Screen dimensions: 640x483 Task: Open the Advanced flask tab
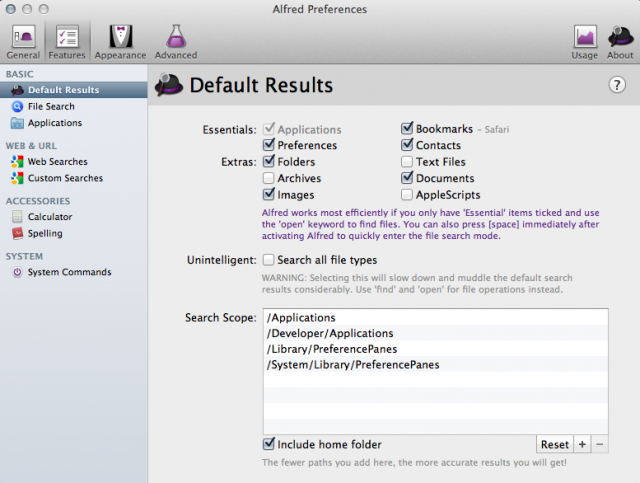(x=176, y=41)
